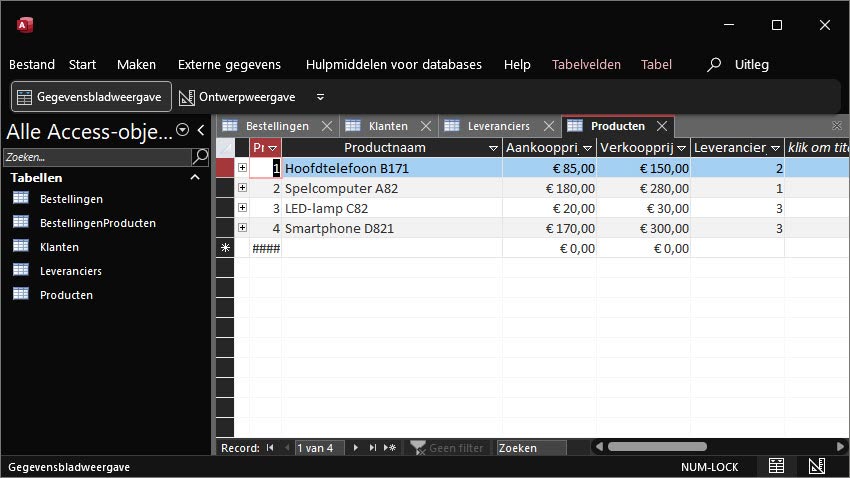Screen dimensions: 850x478
Task: Open the Alle Access-objecten pane options menu
Action: point(183,130)
